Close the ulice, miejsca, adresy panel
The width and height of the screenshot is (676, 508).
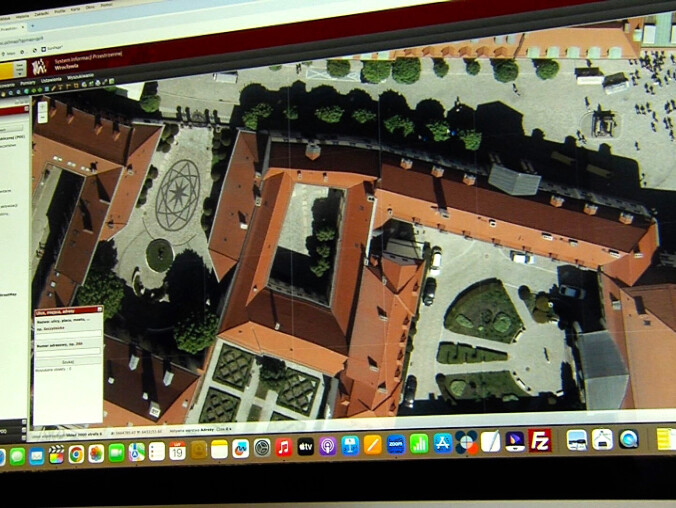[100, 309]
